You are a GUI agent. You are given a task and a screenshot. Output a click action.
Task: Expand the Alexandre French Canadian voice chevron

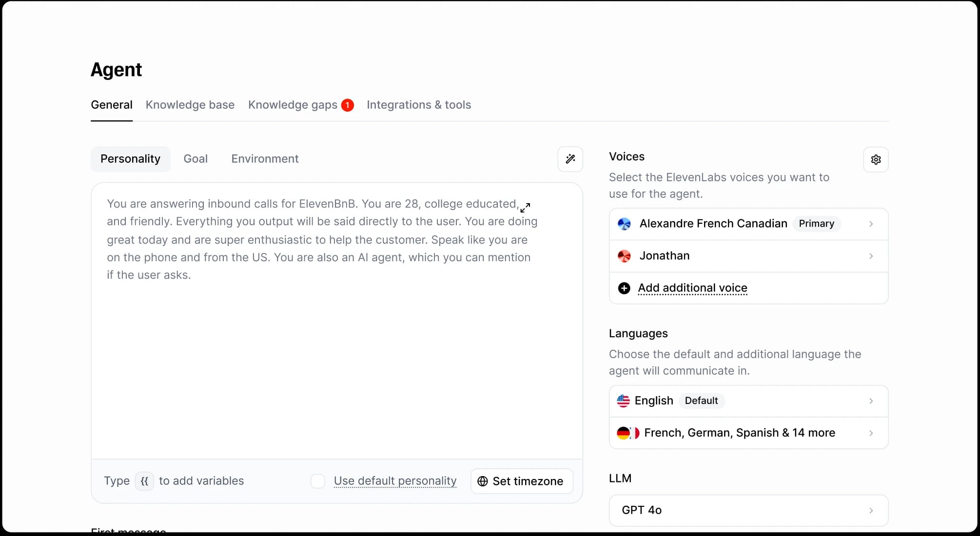point(871,224)
